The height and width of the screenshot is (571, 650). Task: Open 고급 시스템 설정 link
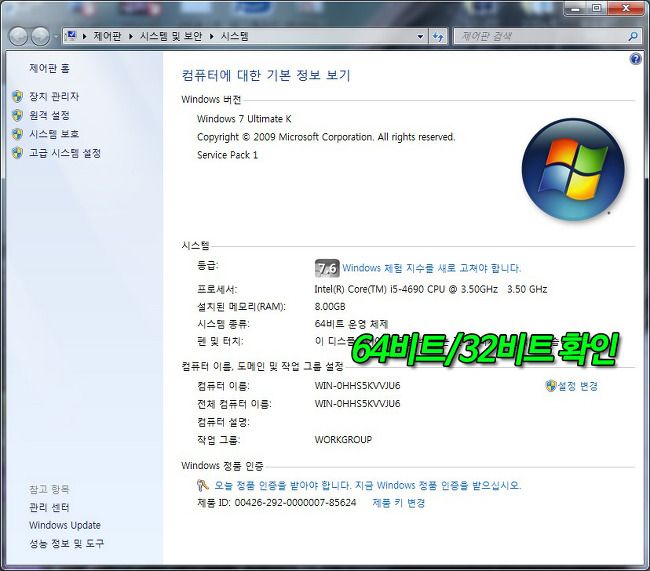point(65,153)
